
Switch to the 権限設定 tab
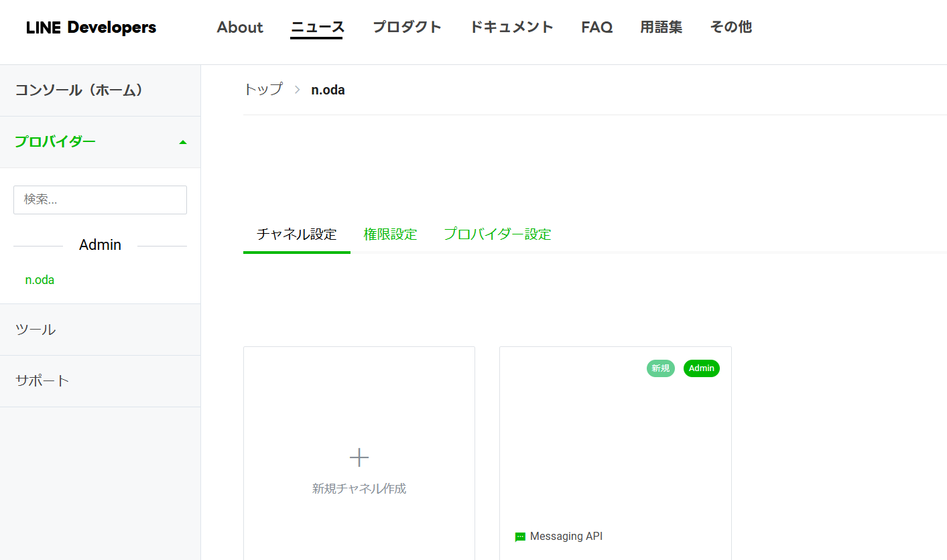pos(390,234)
